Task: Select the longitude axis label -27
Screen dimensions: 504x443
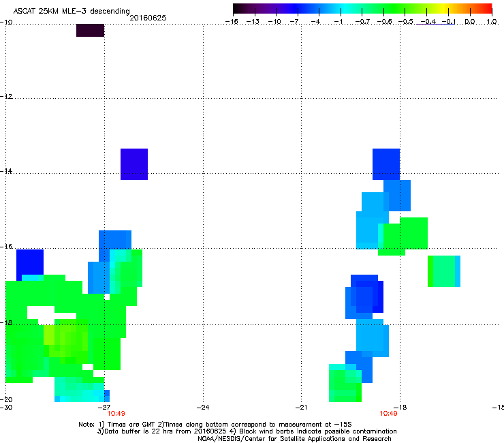Action: coord(104,408)
